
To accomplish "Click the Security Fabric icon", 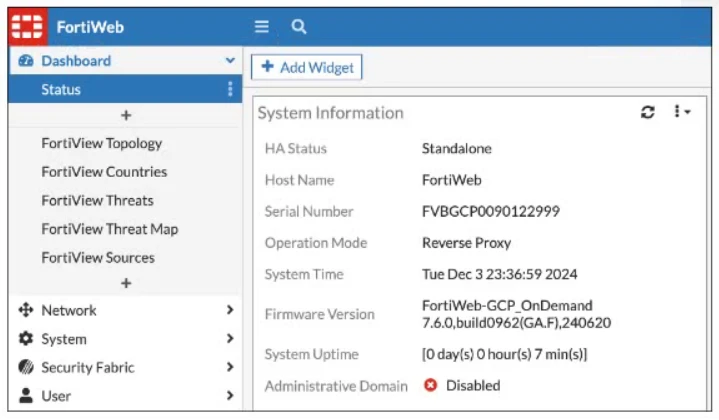I will pyautogui.click(x=27, y=367).
